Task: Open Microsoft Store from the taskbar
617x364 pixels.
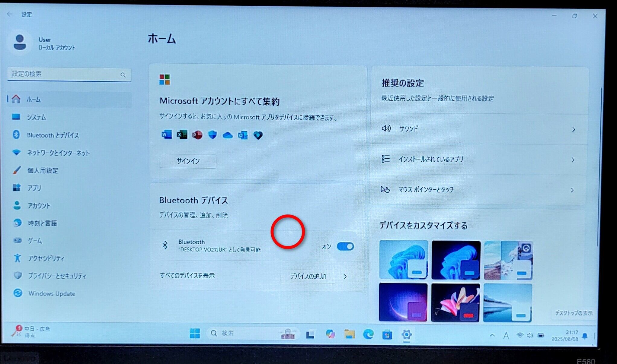Action: tap(387, 334)
